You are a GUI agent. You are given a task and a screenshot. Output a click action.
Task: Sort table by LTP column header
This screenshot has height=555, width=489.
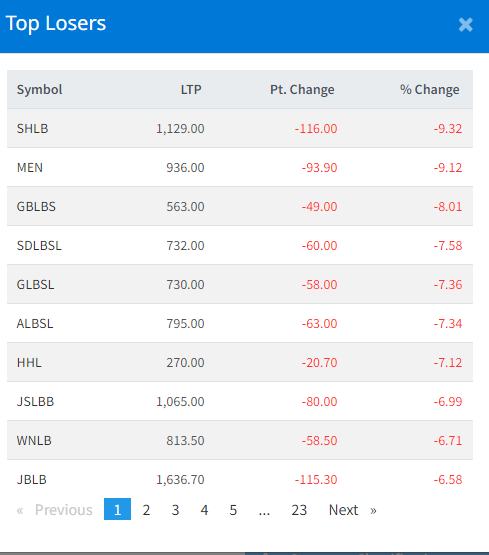pos(191,90)
